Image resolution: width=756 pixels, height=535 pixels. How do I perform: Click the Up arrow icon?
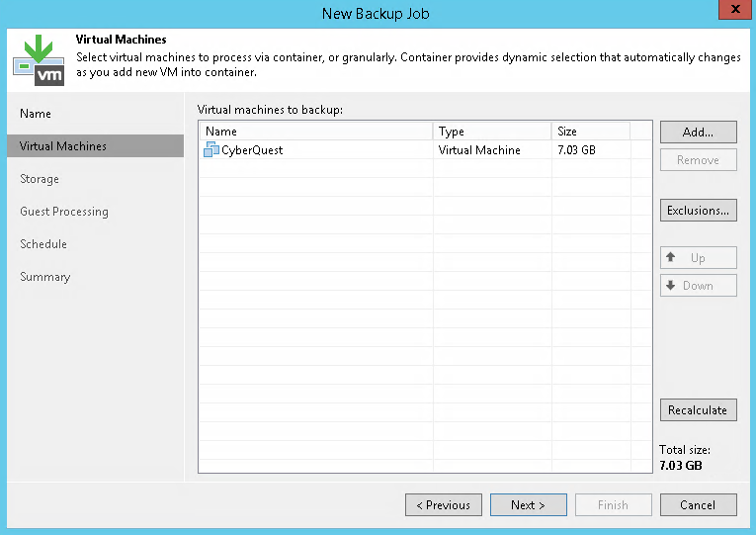tap(671, 257)
